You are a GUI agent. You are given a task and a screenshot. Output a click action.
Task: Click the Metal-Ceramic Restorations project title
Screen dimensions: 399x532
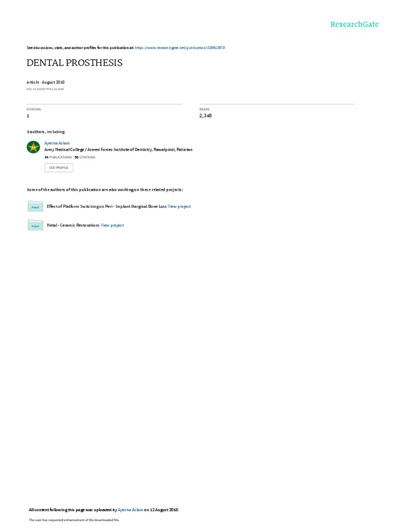click(73, 225)
